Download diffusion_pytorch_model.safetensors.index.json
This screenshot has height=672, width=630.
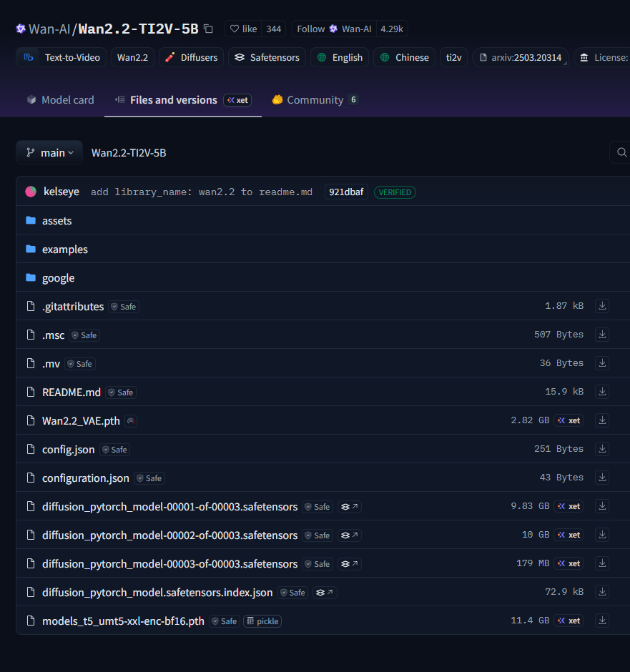pos(602,592)
